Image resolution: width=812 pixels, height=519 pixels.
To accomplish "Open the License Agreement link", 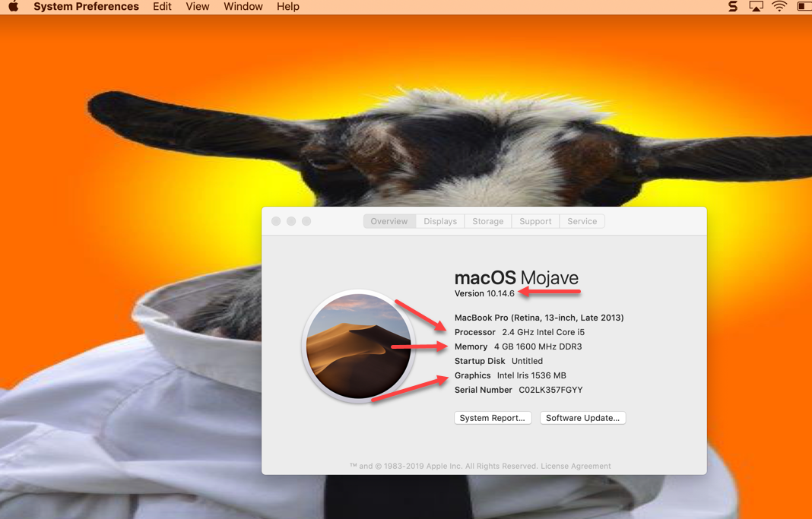I will (x=576, y=467).
